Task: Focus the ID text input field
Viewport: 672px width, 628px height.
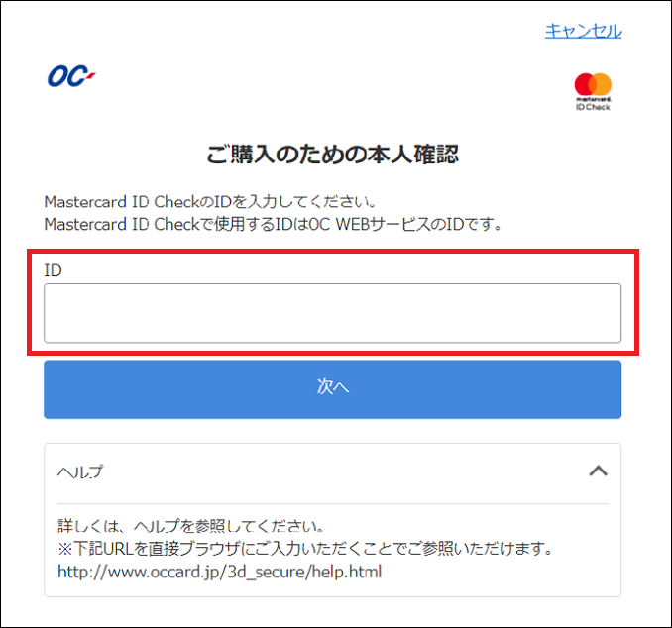Action: pyautogui.click(x=333, y=313)
